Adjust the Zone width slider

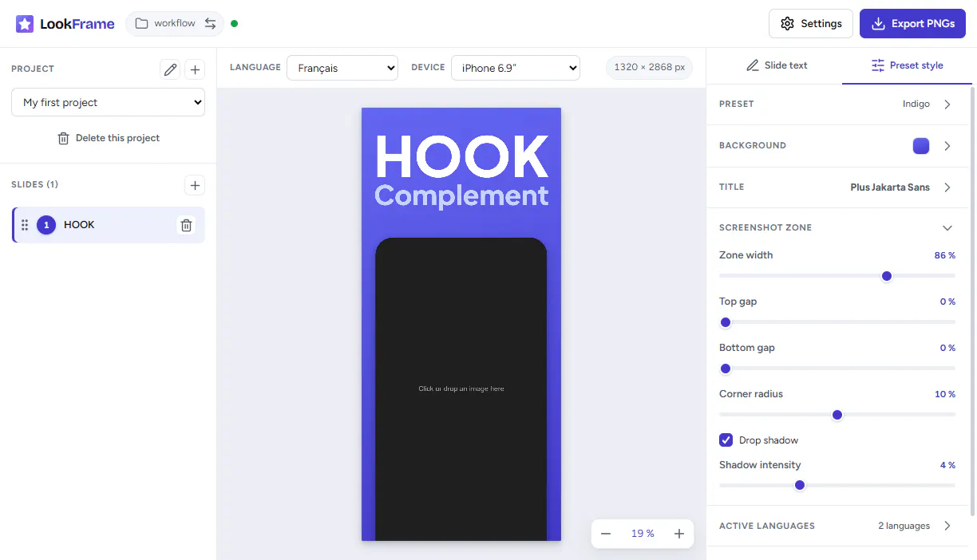point(837,276)
